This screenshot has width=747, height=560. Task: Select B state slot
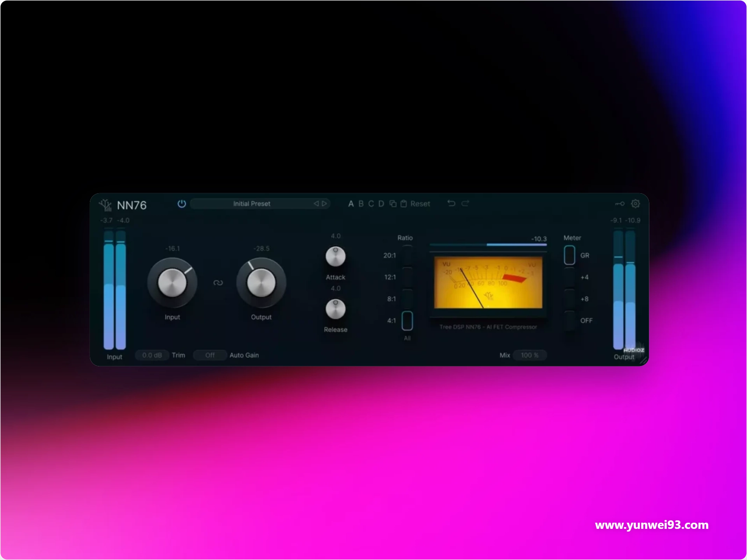[361, 204]
